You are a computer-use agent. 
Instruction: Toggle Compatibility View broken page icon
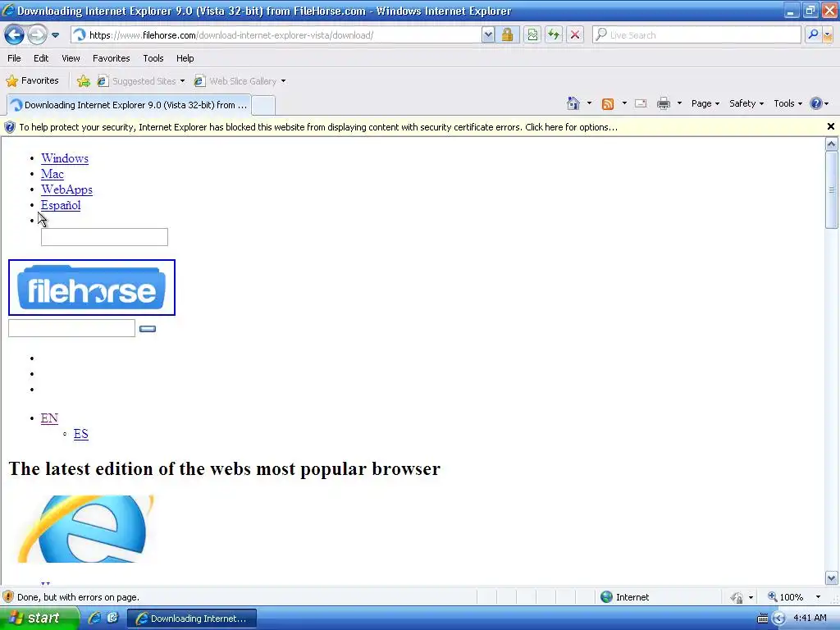pyautogui.click(x=532, y=35)
